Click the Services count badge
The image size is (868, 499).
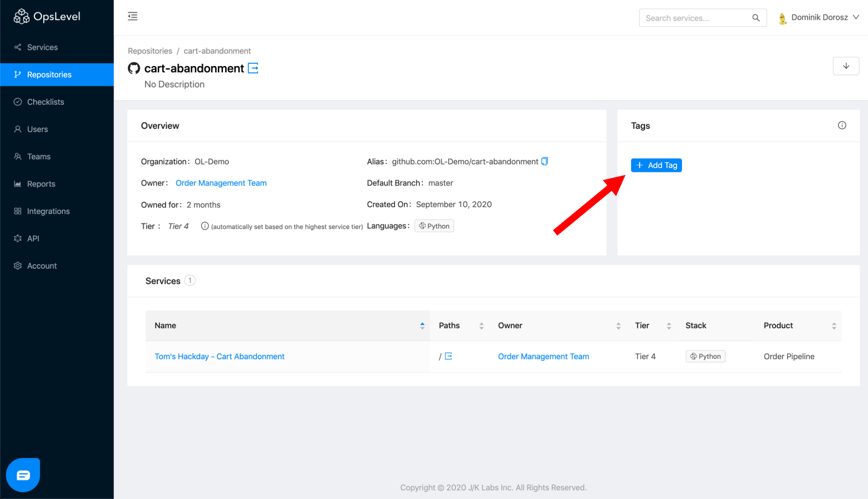[x=190, y=280]
